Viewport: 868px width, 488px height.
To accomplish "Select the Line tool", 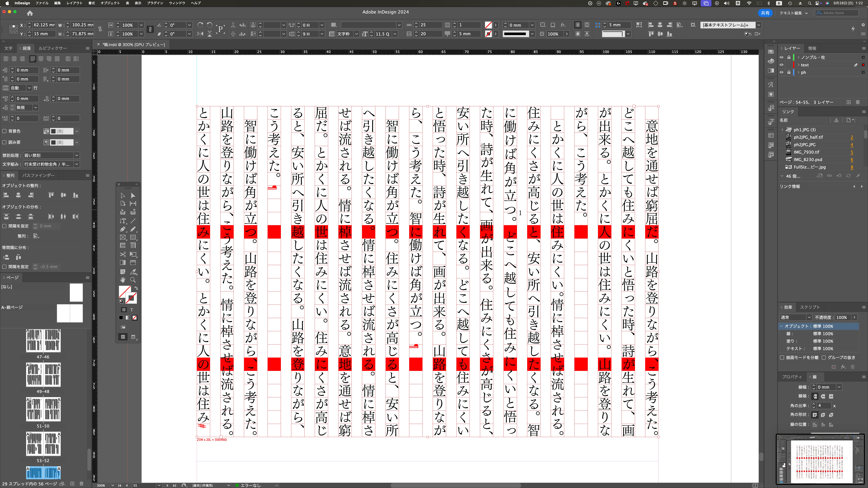I will [x=133, y=221].
